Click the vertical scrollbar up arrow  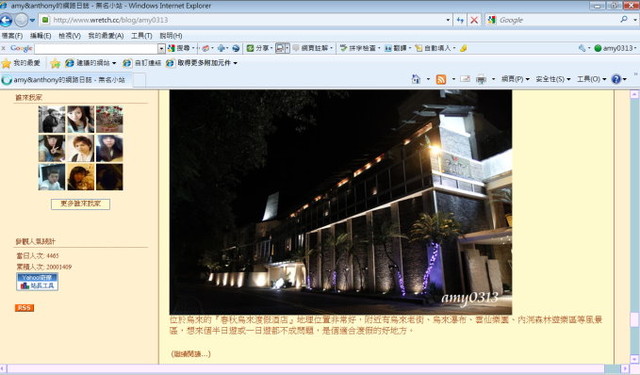coord(634,94)
